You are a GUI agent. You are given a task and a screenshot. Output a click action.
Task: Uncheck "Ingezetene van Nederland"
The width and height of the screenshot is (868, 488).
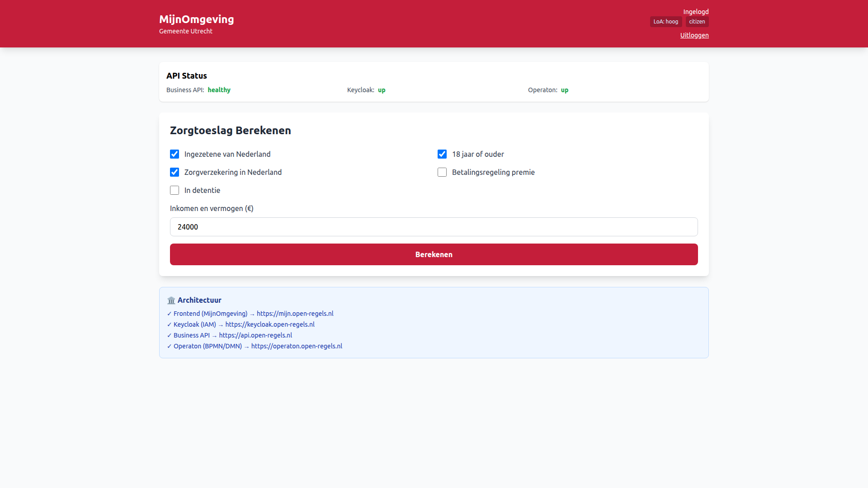175,154
